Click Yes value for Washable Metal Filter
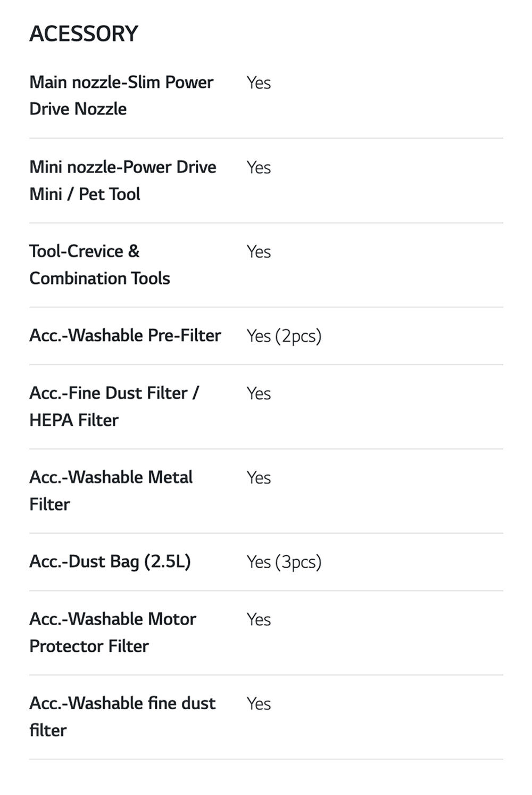Screen dimensions: 532x795 259,477
